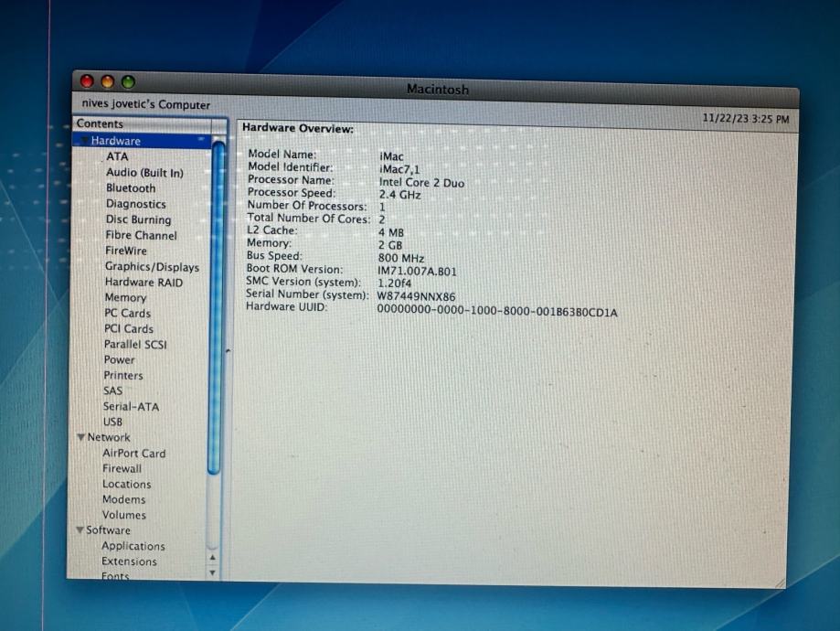Screen dimensions: 840x631
Task: Click the sidebar scroll up arrow
Action: pos(213,558)
